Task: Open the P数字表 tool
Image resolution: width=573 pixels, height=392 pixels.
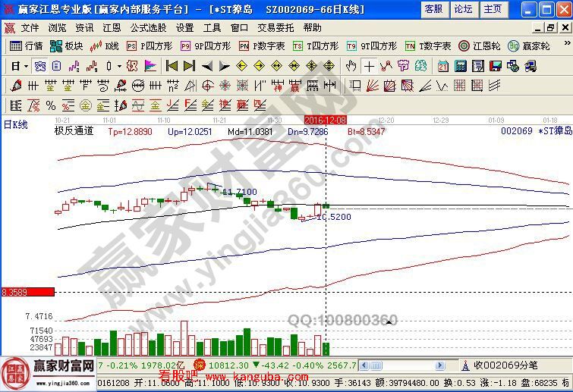Action: (262, 46)
